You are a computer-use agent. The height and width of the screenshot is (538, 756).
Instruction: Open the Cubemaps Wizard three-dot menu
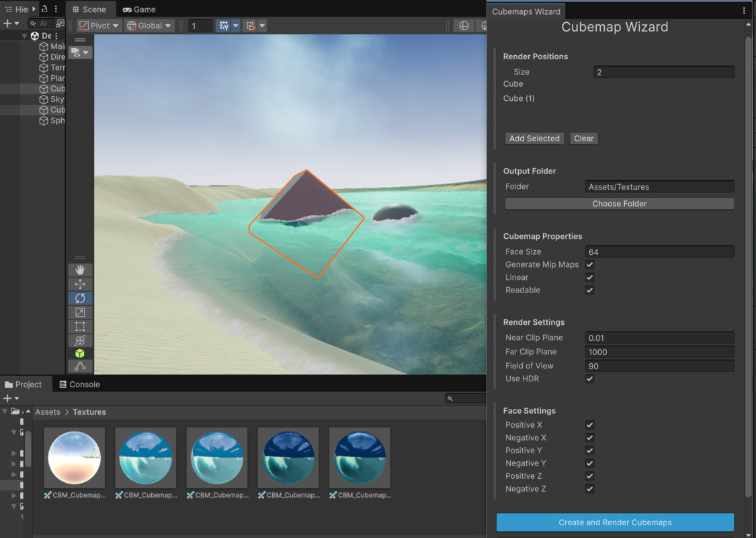744,11
